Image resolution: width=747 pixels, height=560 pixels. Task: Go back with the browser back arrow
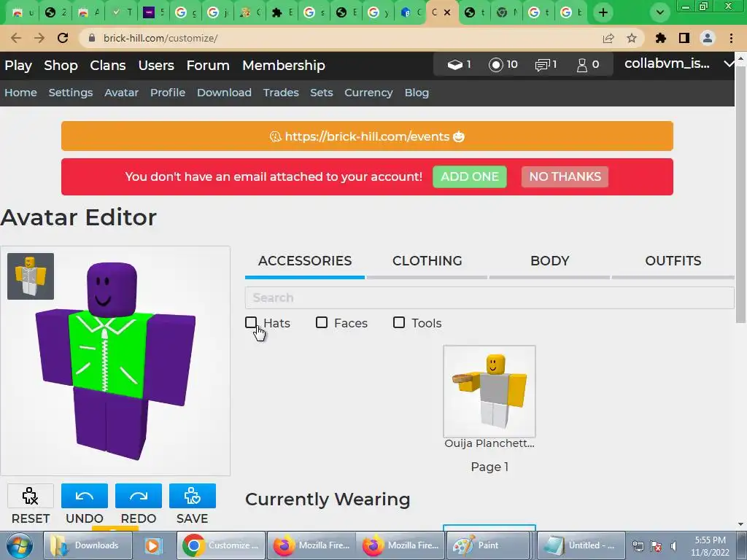16,38
